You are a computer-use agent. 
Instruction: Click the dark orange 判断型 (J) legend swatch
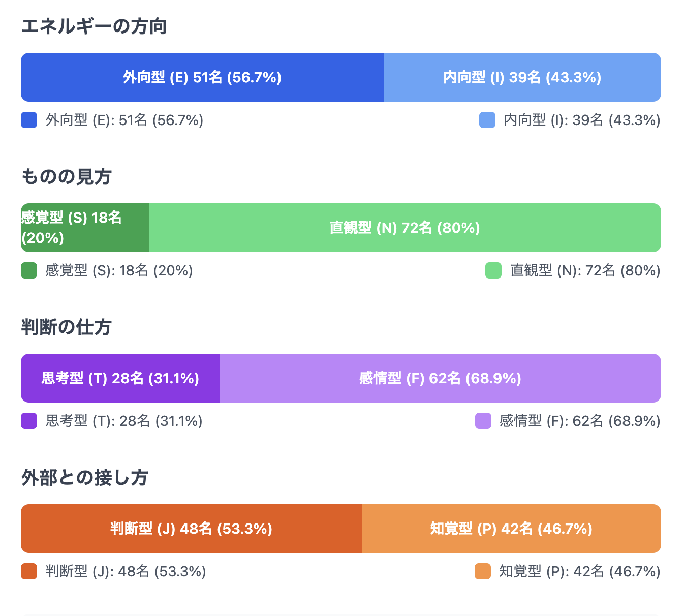pyautogui.click(x=29, y=571)
